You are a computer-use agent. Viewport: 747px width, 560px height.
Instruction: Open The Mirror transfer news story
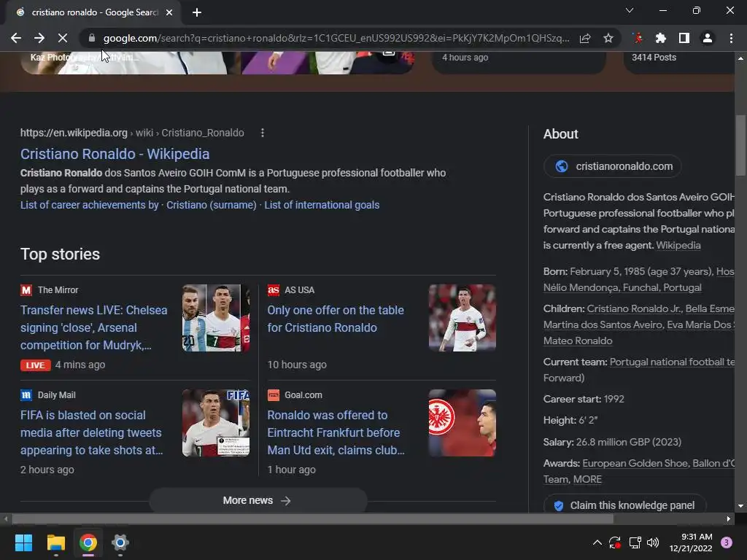[94, 327]
